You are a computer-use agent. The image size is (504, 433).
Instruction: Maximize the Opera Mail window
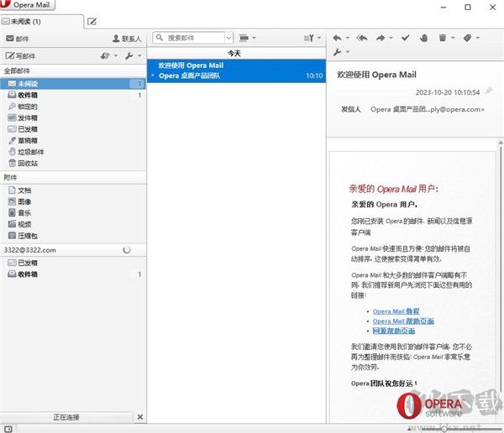click(468, 7)
